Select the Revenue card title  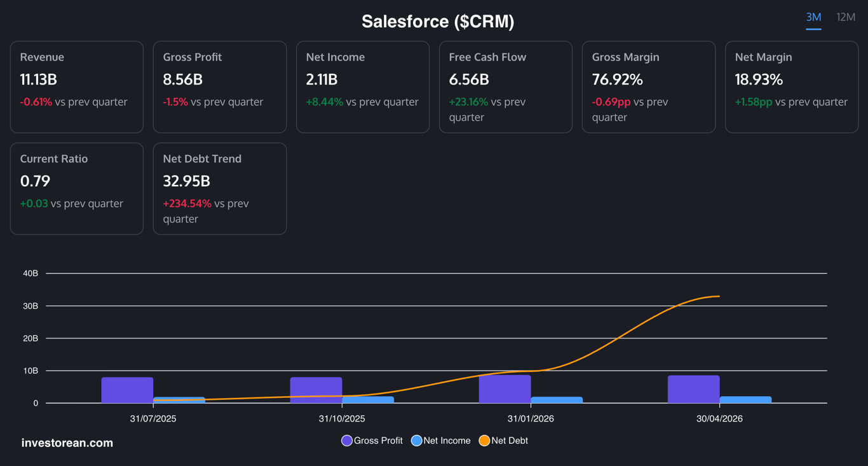(42, 57)
